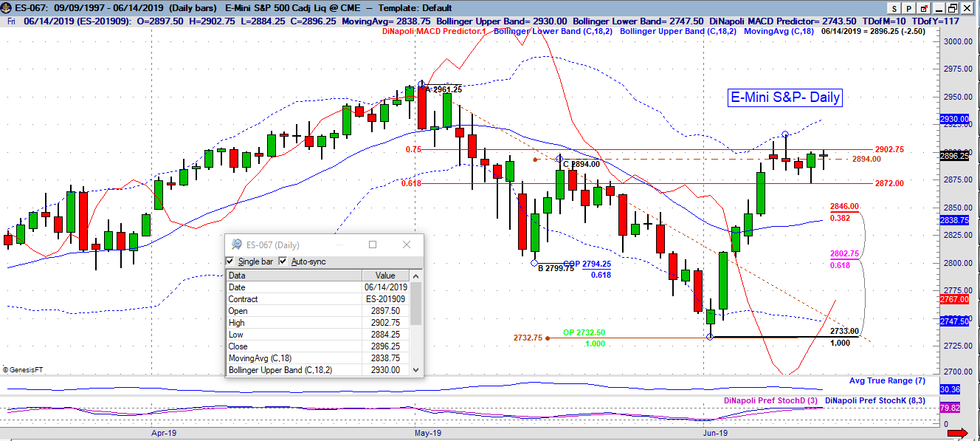Click the Avg True Range (7) label

point(888,380)
